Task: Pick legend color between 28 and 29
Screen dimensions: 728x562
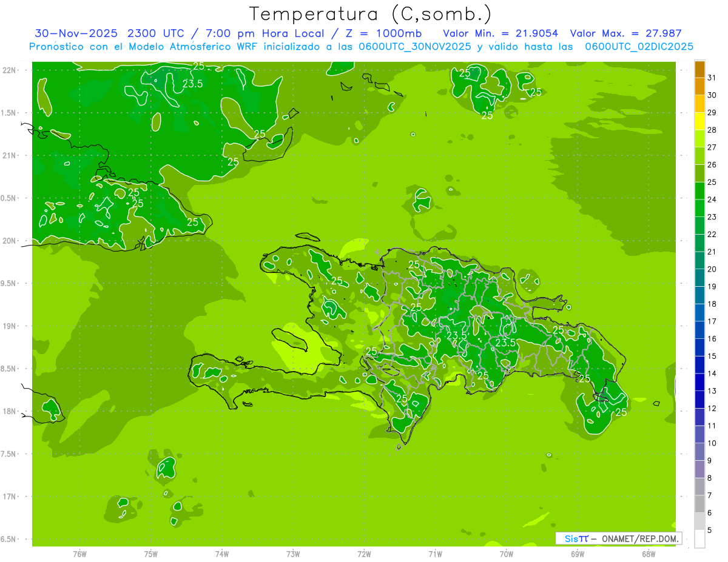Action: [x=699, y=121]
